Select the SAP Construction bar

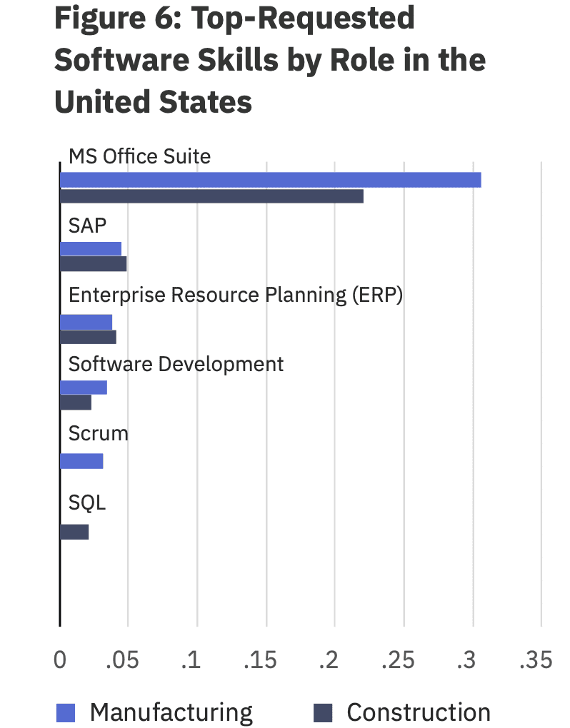(93, 264)
